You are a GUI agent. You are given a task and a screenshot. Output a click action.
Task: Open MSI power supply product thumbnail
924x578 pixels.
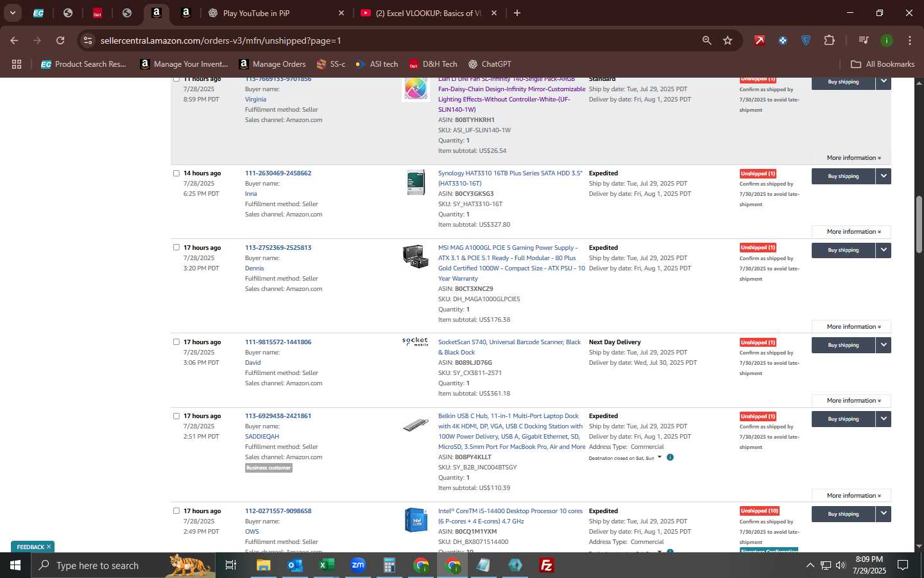coord(416,256)
